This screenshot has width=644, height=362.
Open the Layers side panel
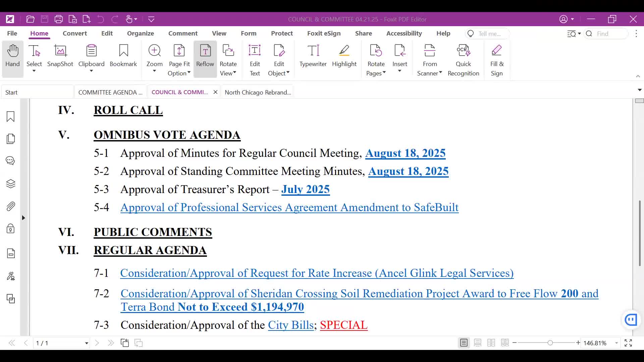pos(10,184)
